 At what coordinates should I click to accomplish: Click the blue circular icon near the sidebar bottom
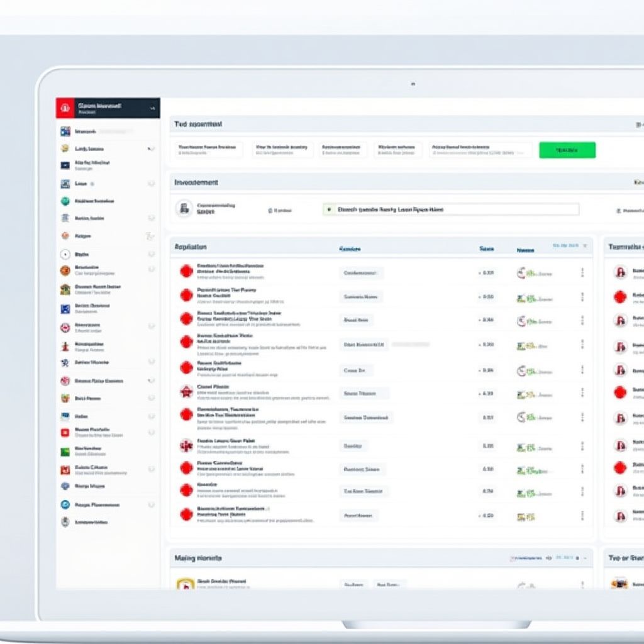click(65, 504)
